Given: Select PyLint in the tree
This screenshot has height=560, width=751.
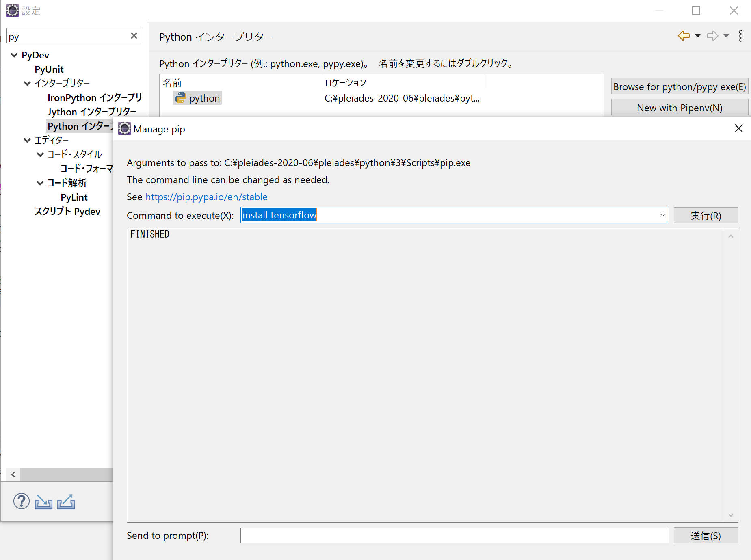Looking at the screenshot, I should pos(74,197).
